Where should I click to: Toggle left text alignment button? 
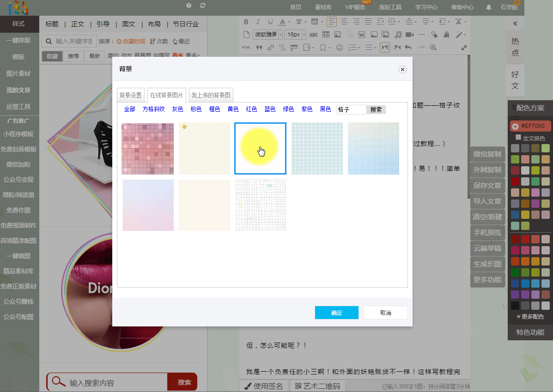[x=332, y=22]
